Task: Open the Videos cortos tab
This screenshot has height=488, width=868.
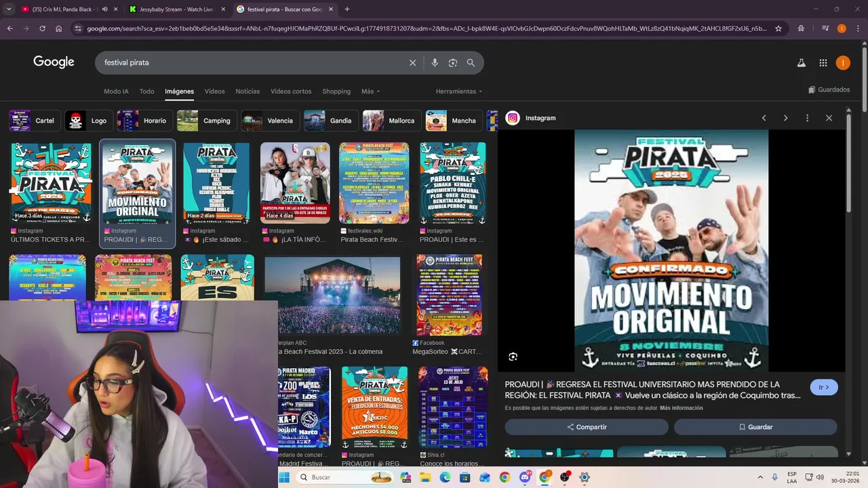Action: tap(291, 91)
